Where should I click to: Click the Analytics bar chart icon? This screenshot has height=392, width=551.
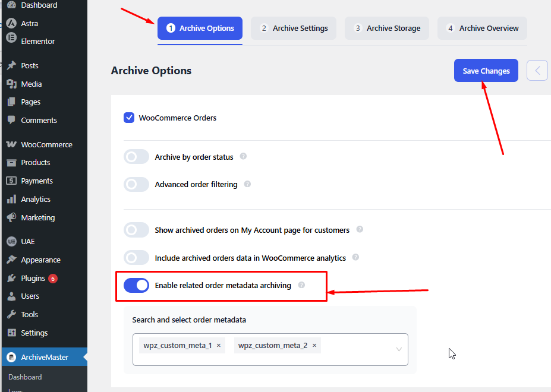(x=12, y=199)
